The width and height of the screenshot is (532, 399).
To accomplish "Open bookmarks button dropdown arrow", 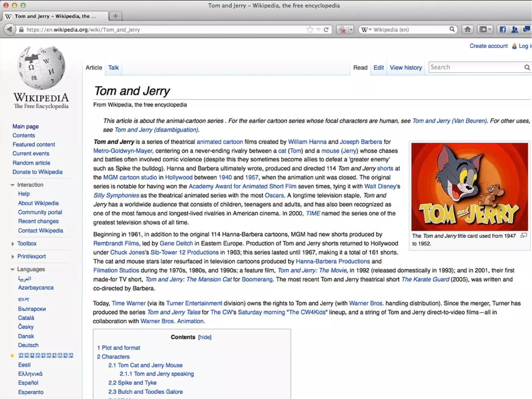I will [x=490, y=30].
